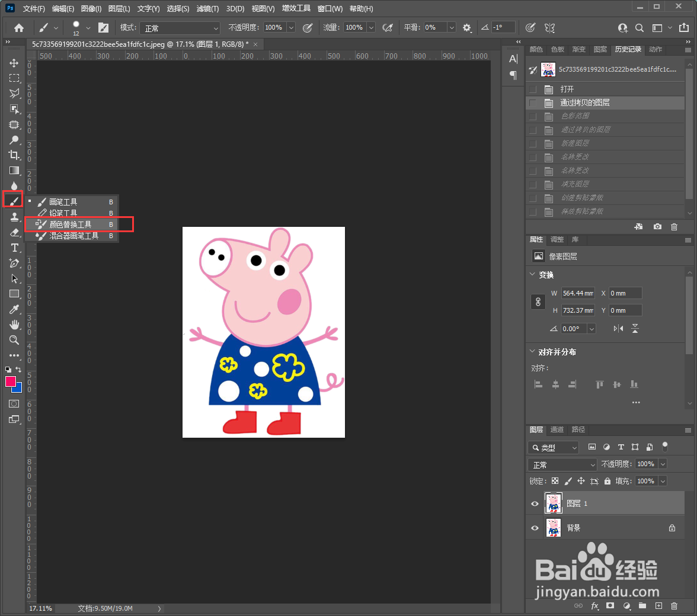Toggle link width and height constraint
This screenshot has width=697, height=616.
coord(538,302)
